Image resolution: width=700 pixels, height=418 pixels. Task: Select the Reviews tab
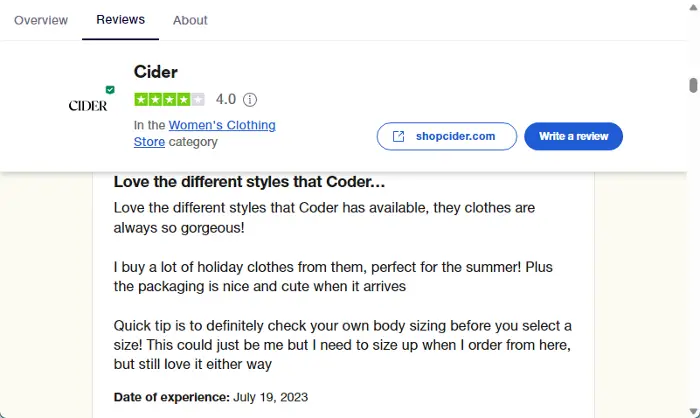point(120,20)
